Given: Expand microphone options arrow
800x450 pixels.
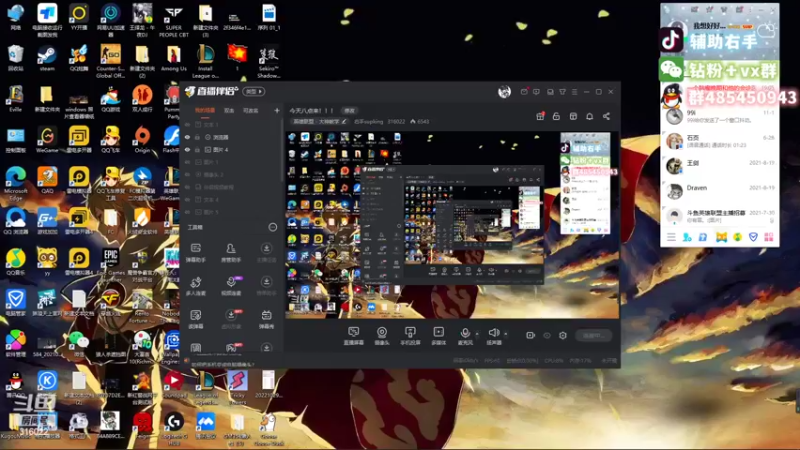Looking at the screenshot, I should point(477,334).
